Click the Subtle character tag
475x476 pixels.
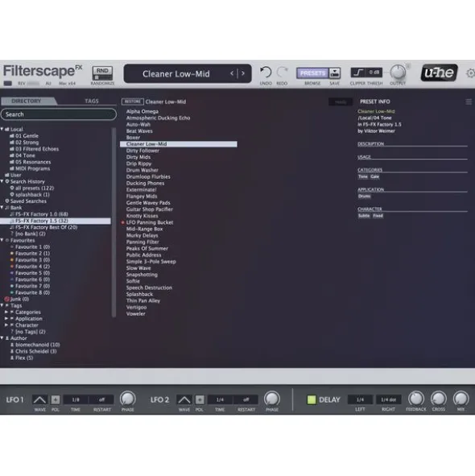[364, 216]
